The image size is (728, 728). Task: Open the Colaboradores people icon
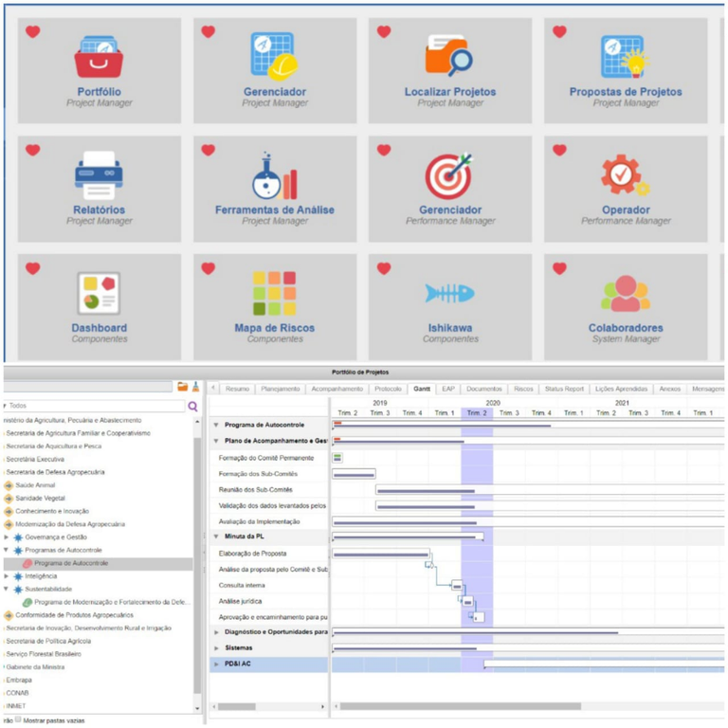(x=625, y=294)
